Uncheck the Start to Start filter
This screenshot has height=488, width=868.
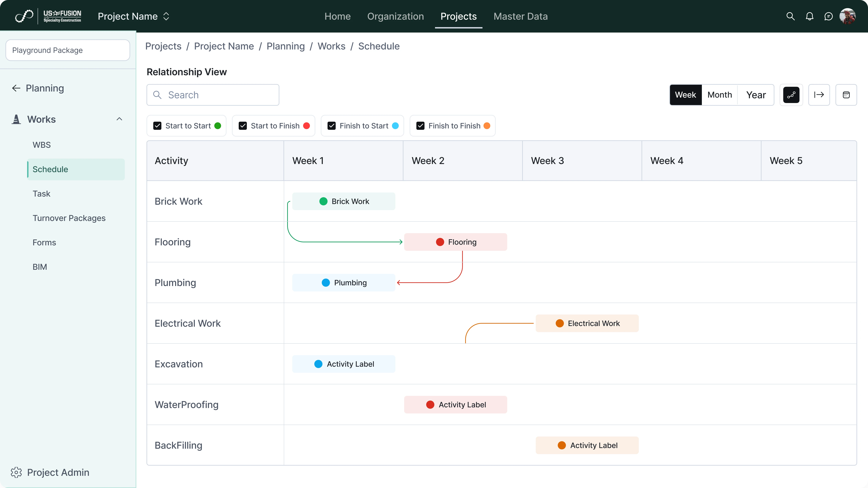(157, 126)
